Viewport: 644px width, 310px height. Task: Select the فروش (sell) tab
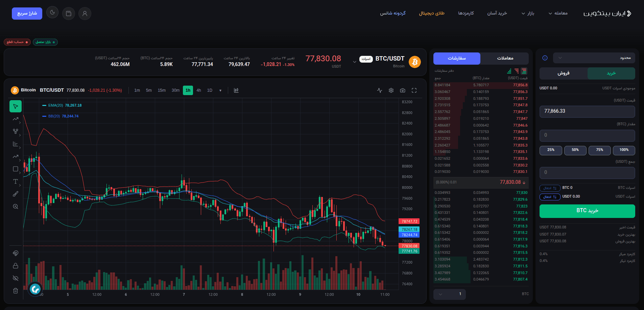tap(564, 73)
